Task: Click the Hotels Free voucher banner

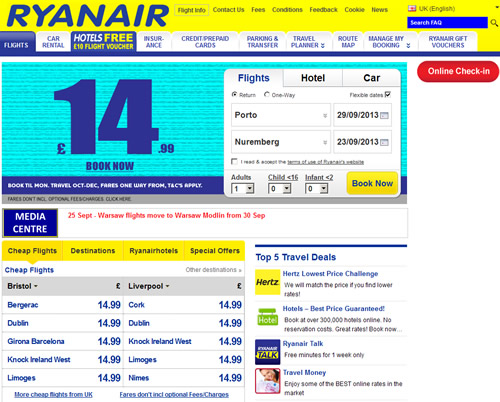Action: point(103,42)
